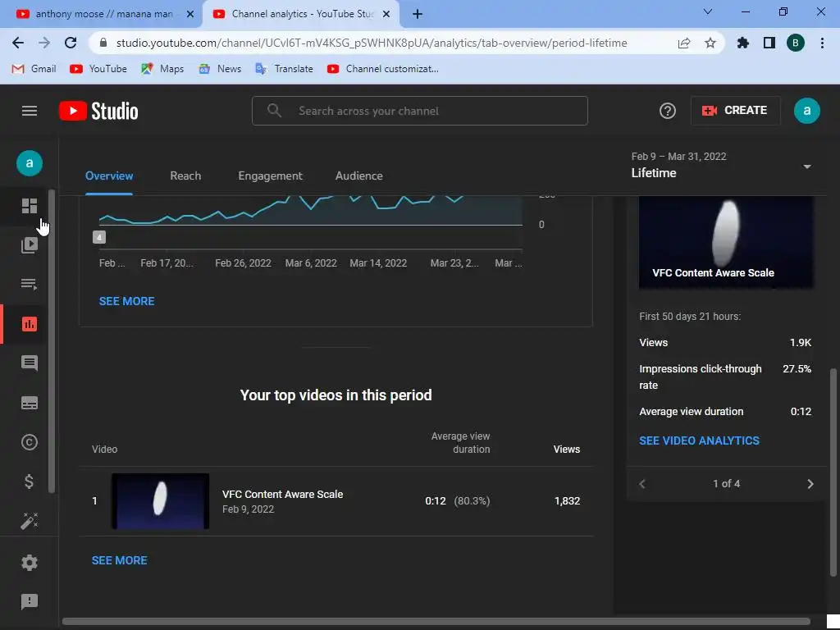Switch to the Audience tab
The width and height of the screenshot is (840, 630).
pyautogui.click(x=359, y=176)
